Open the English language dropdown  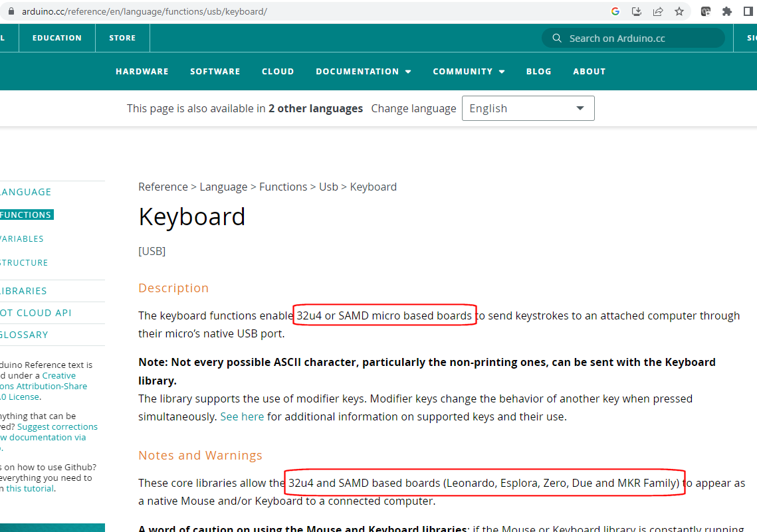coord(528,108)
